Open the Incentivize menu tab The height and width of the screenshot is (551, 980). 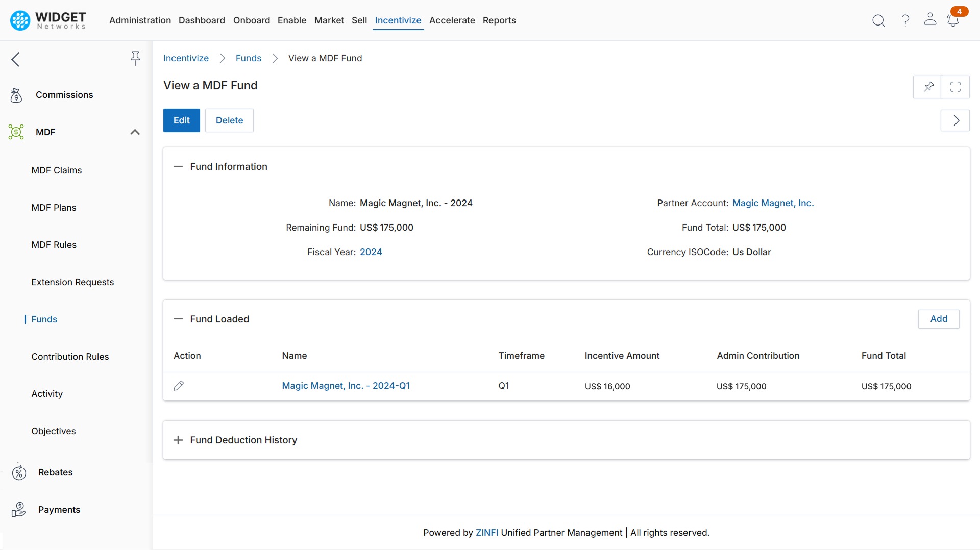pyautogui.click(x=398, y=20)
